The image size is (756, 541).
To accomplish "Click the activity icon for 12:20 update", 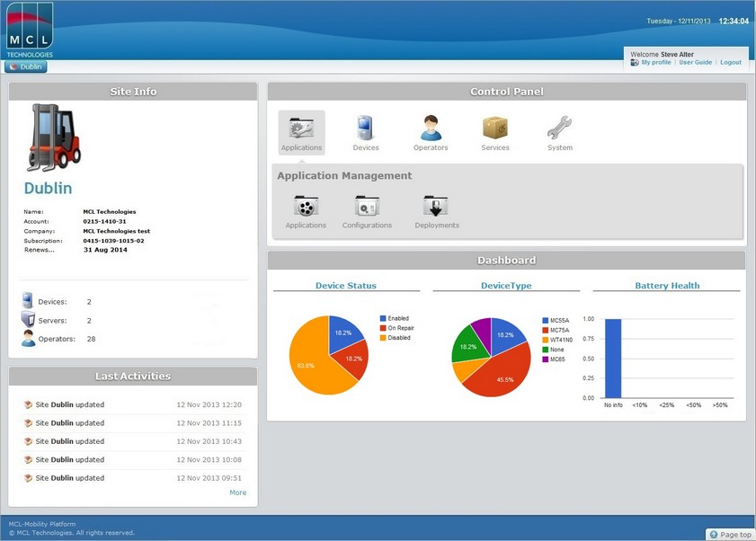I will pos(28,404).
